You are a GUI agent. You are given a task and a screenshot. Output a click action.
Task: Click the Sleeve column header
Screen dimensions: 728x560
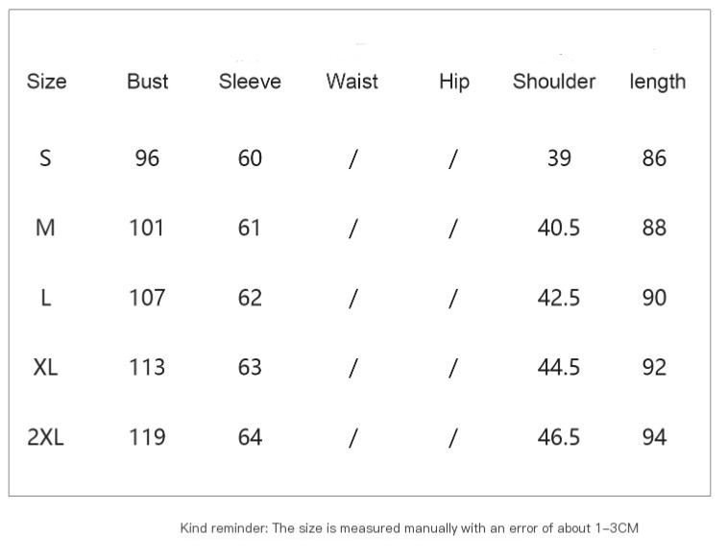point(250,82)
